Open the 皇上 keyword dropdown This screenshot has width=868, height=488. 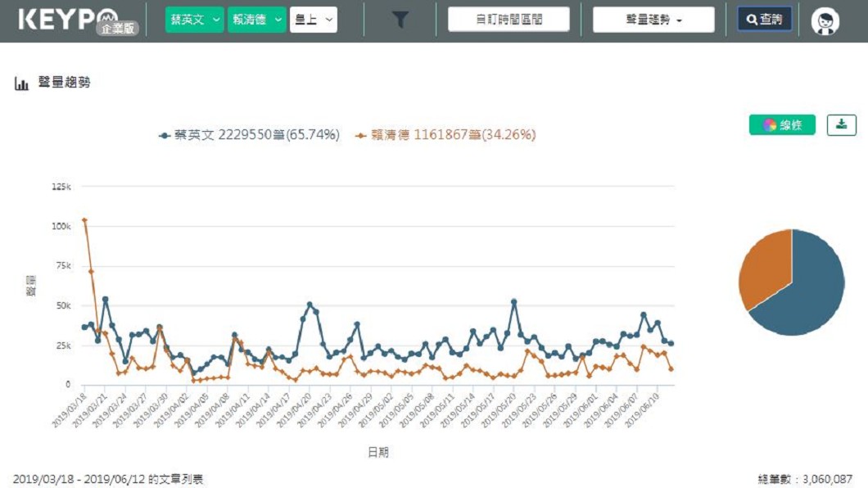tap(314, 20)
